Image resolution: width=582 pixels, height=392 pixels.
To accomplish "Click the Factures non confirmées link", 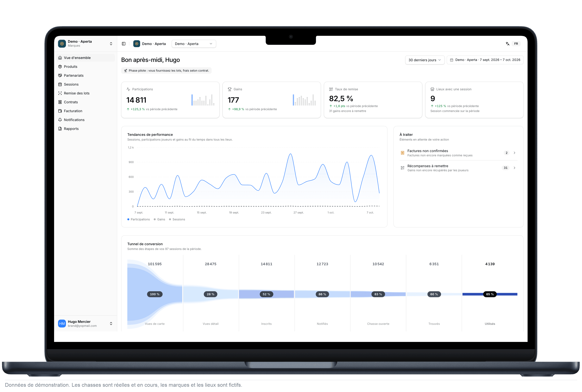I will pos(458,153).
